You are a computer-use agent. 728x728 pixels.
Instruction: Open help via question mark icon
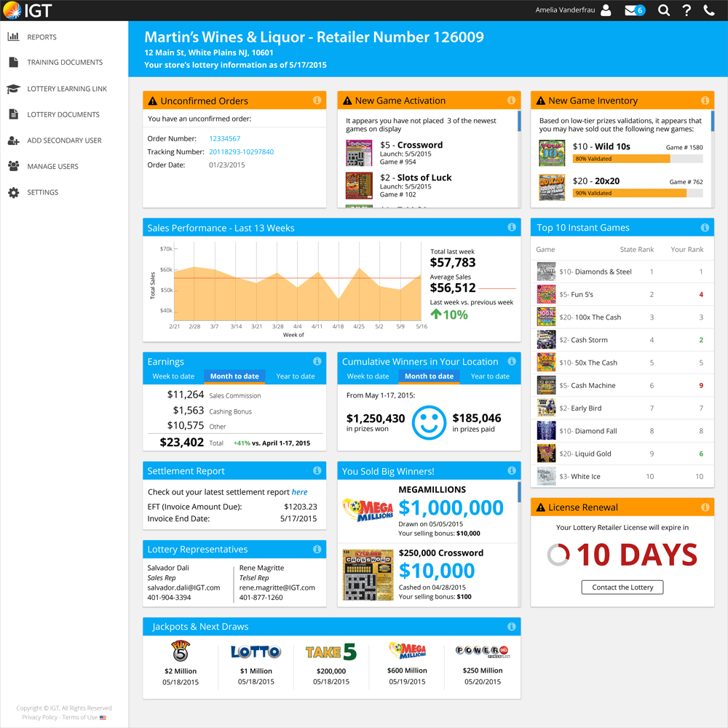pos(686,10)
